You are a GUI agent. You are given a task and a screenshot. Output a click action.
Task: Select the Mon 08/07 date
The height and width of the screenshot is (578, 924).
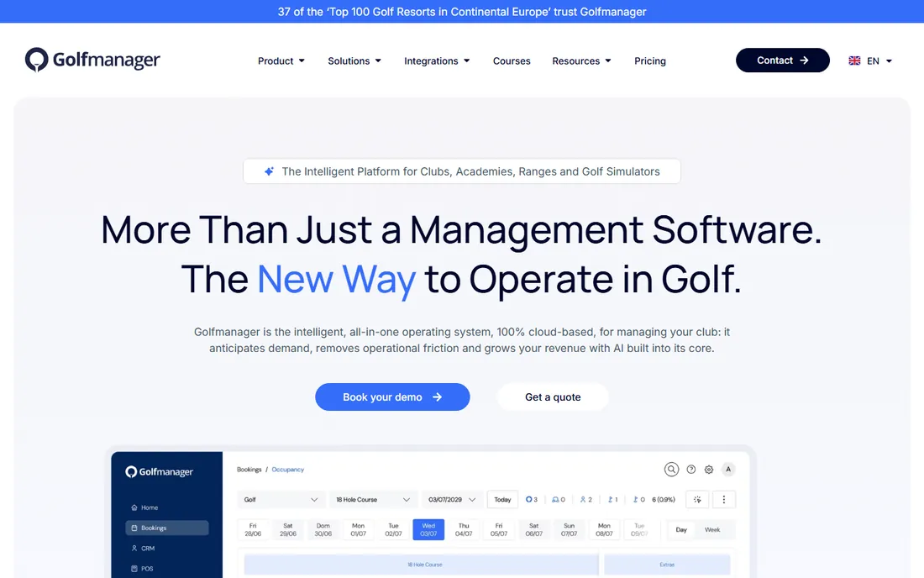point(604,529)
